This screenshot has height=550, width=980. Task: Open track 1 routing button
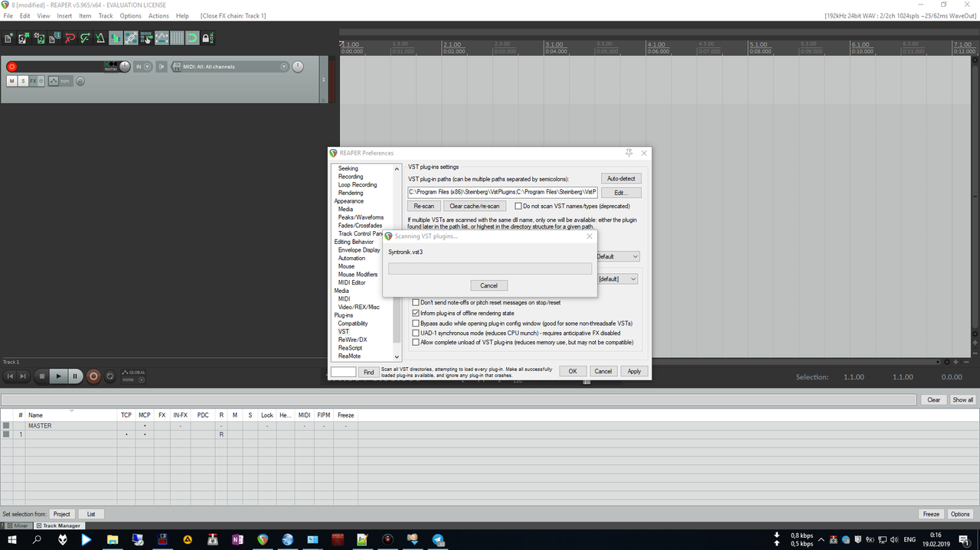pyautogui.click(x=111, y=67)
